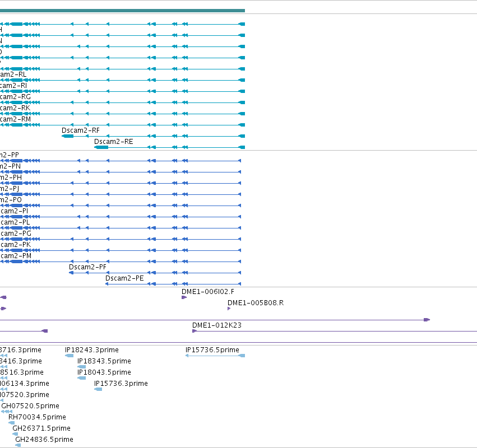Click the Dscam2-RI transcript label
The width and height of the screenshot is (477, 448).
13,86
